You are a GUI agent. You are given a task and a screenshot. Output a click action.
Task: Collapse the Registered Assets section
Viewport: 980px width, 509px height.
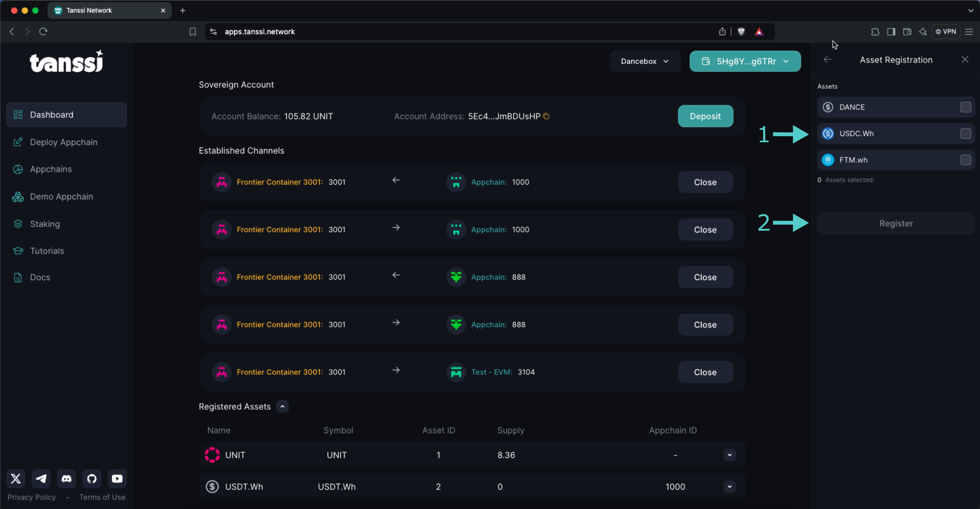coord(282,406)
